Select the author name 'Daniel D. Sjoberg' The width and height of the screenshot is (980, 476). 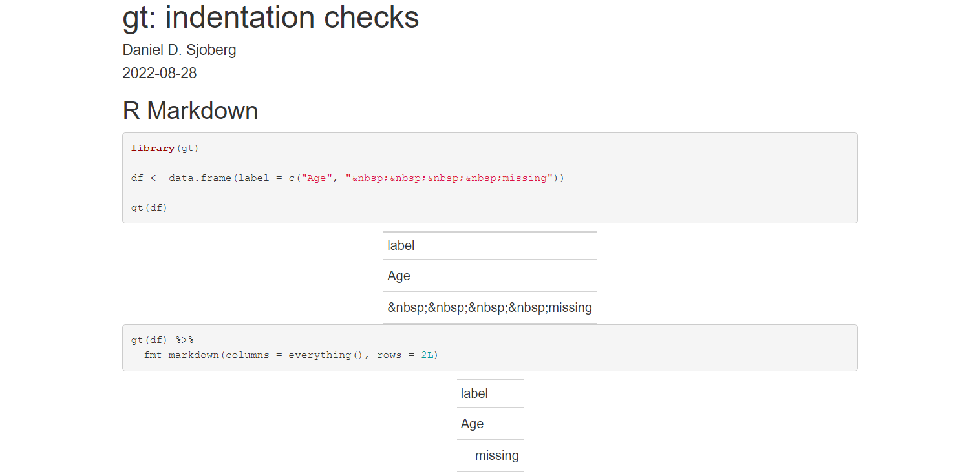pyautogui.click(x=179, y=50)
